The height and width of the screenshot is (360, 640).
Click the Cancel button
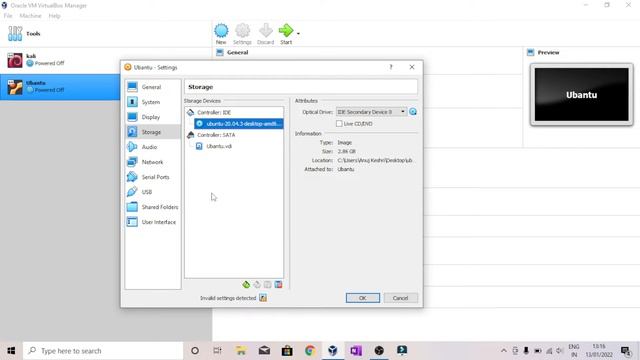pos(400,298)
